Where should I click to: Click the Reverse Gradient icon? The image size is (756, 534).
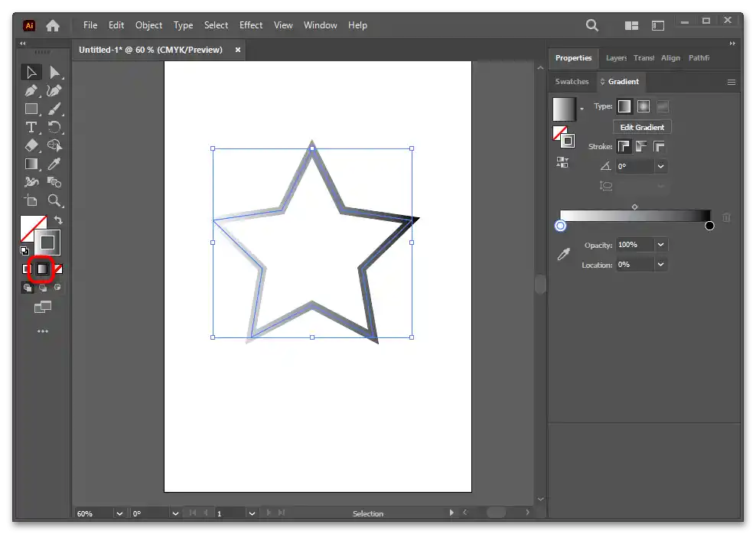562,162
